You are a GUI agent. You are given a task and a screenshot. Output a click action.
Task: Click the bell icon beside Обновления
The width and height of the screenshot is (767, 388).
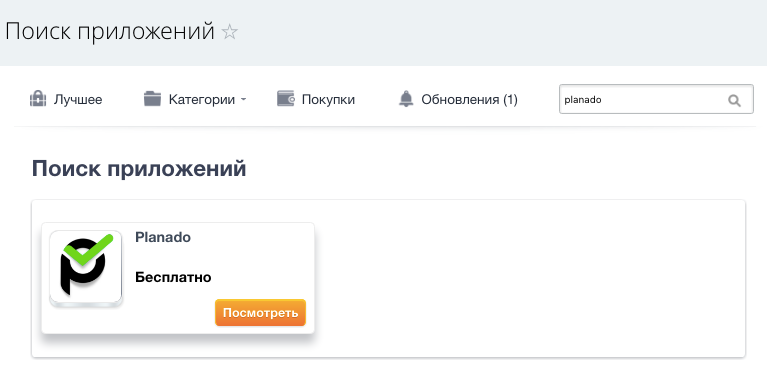click(x=406, y=99)
